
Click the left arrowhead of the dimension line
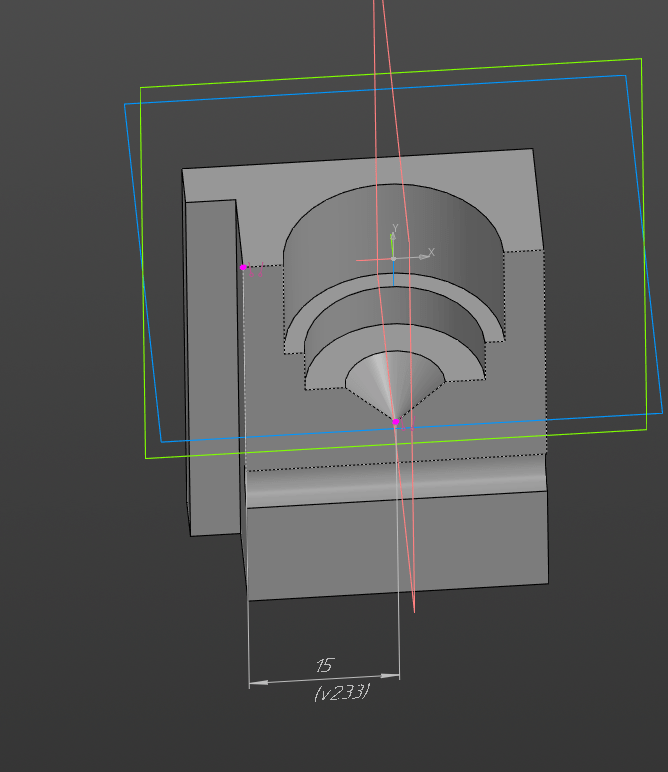[x=257, y=683]
